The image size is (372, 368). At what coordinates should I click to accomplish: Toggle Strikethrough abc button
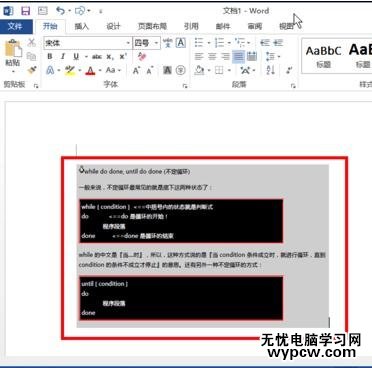(x=97, y=57)
